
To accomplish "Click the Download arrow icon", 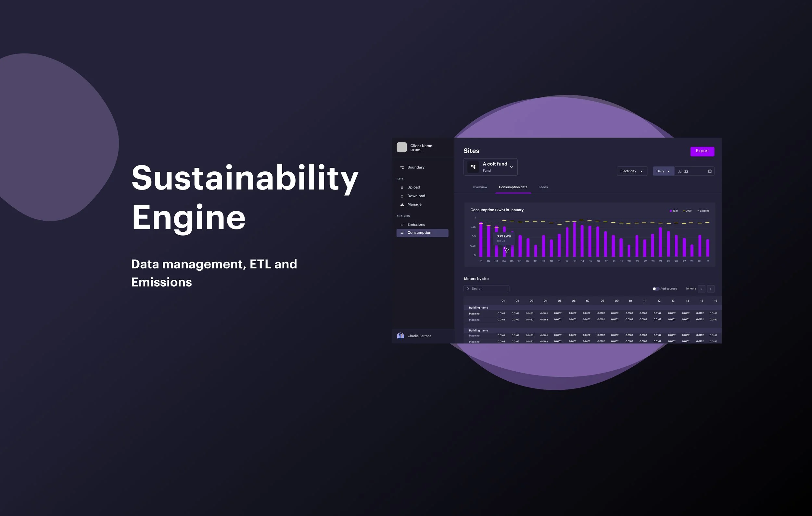I will pyautogui.click(x=402, y=196).
